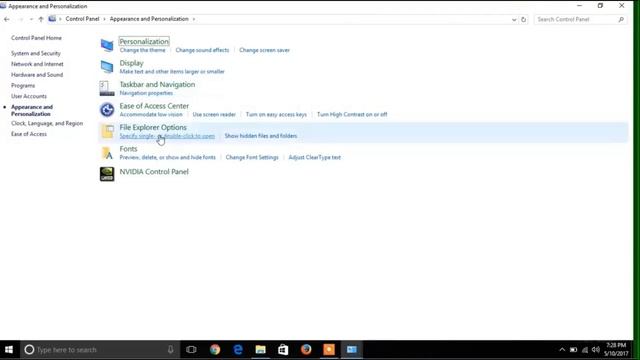
Task: Go up one level with up arrow
Action: (41, 19)
